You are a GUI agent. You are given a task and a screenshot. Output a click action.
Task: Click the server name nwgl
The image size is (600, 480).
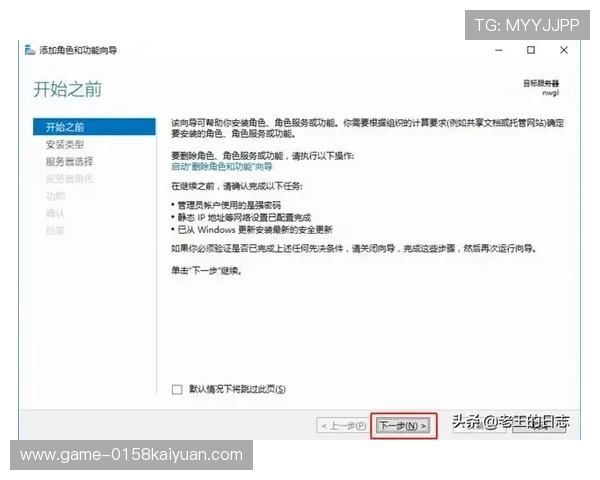[551, 93]
